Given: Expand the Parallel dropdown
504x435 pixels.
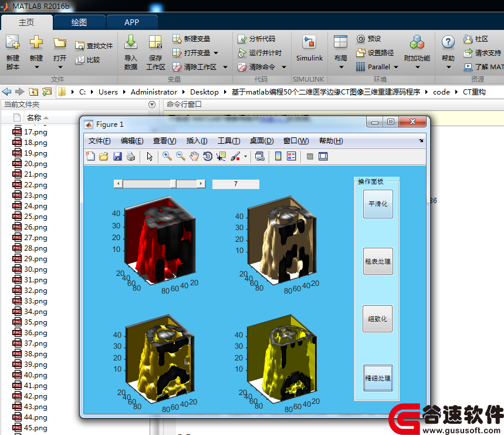Looking at the screenshot, I should coord(396,67).
